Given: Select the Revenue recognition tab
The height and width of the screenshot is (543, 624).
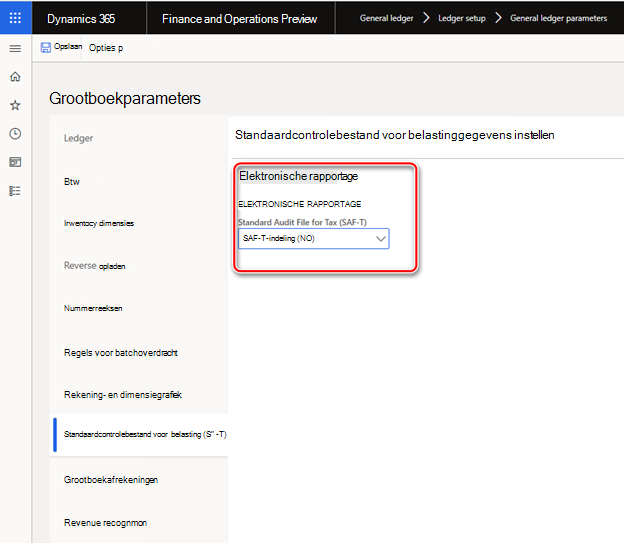Looking at the screenshot, I should click(x=105, y=523).
